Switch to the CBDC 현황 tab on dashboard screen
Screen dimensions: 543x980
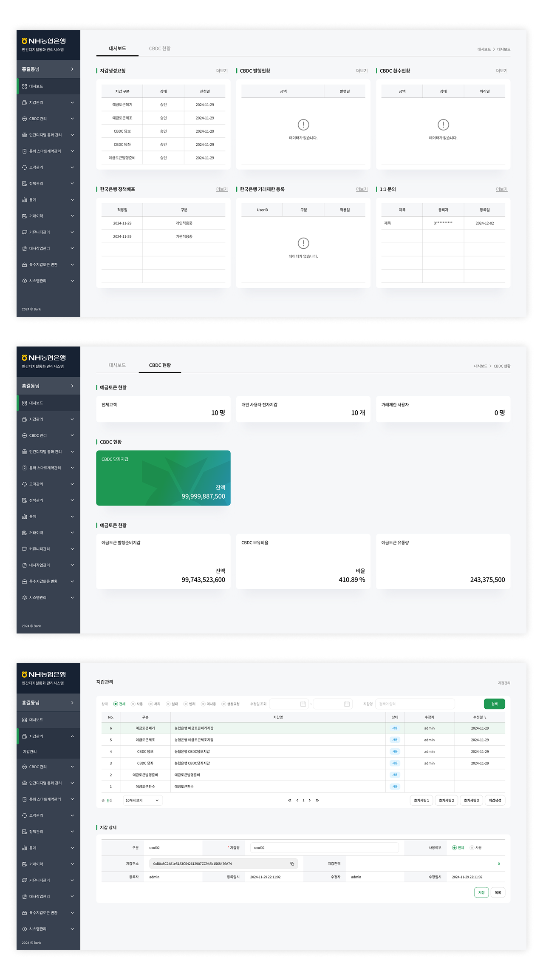pyautogui.click(x=160, y=48)
